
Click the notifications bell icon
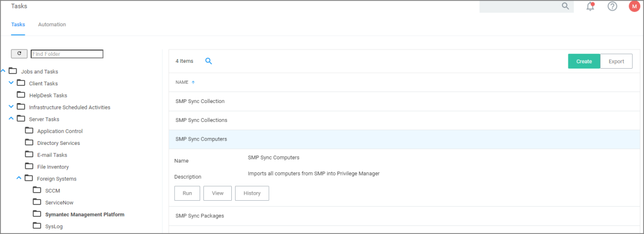[x=590, y=6]
